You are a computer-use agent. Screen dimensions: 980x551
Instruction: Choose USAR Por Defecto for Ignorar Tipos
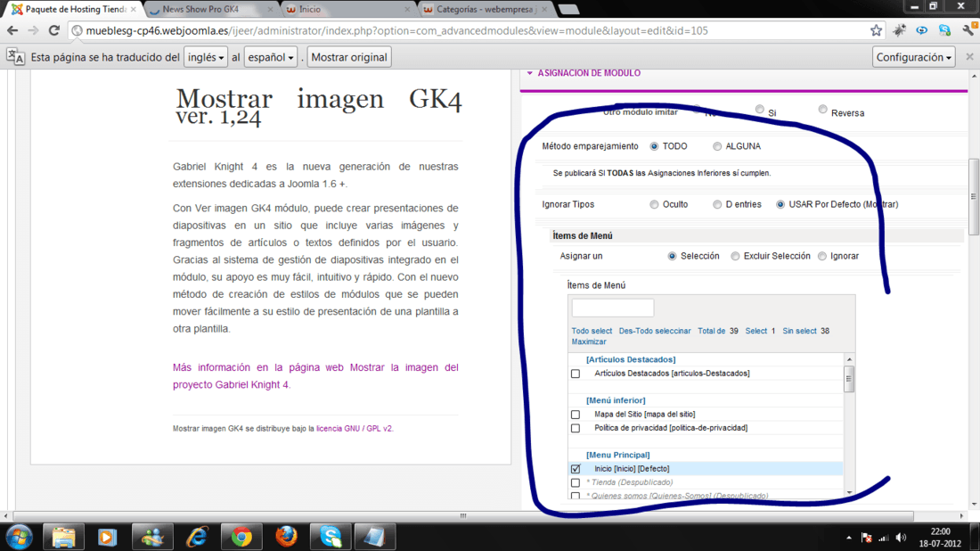[780, 204]
